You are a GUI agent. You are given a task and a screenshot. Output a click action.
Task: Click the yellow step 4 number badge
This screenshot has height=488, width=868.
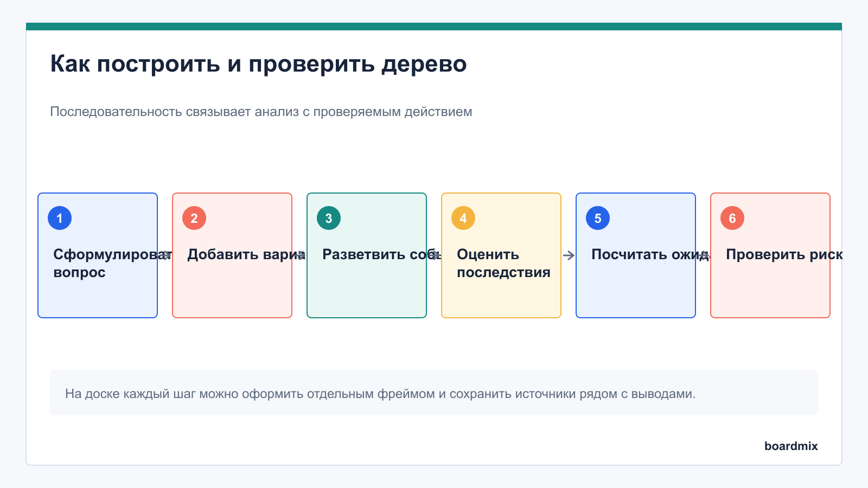pyautogui.click(x=463, y=218)
